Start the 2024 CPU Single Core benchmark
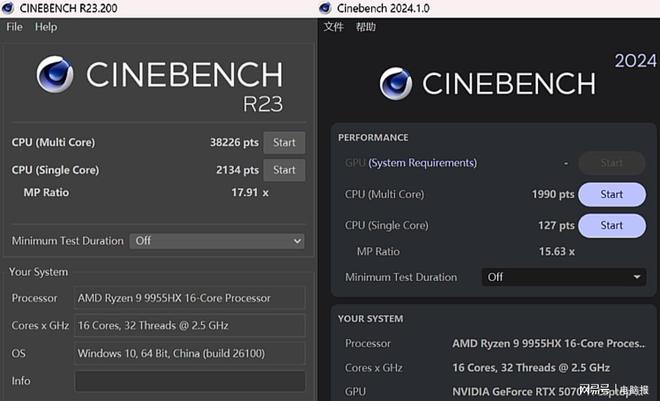This screenshot has height=401, width=660. (611, 225)
